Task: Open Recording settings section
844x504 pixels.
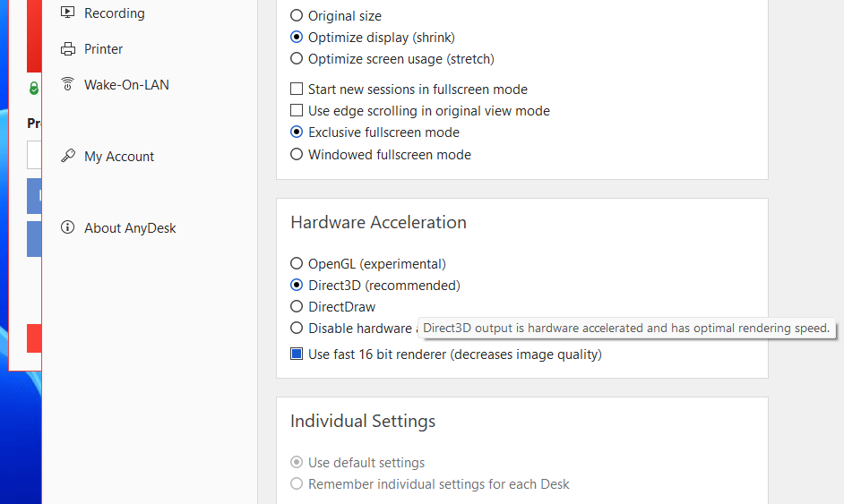Action: 114,13
